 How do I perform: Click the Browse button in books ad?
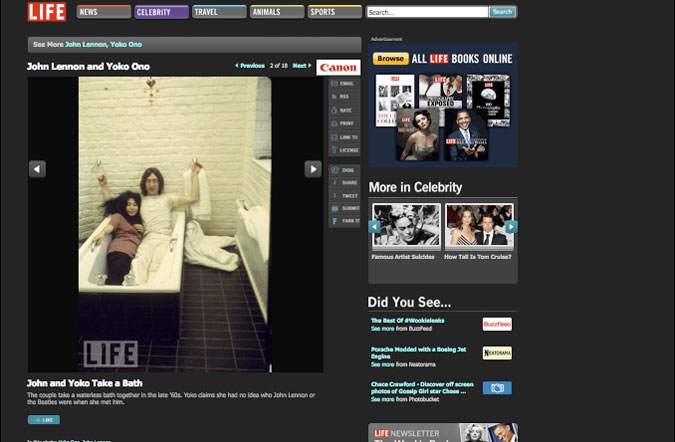coord(391,59)
